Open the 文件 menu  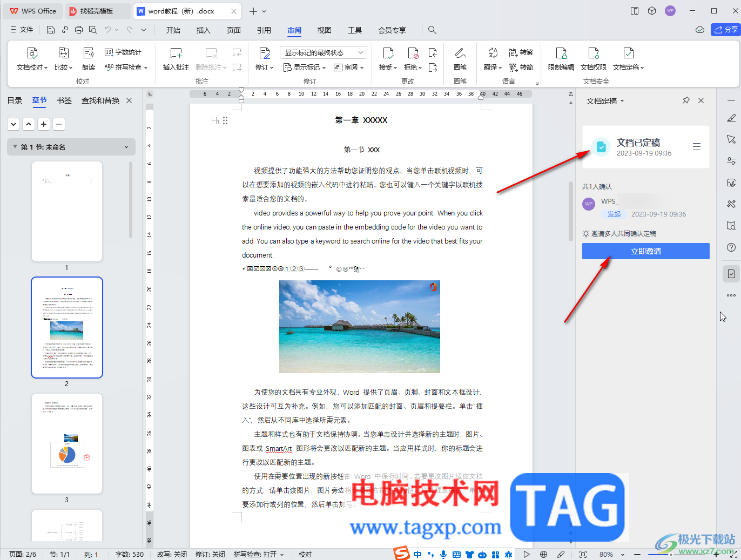22,30
